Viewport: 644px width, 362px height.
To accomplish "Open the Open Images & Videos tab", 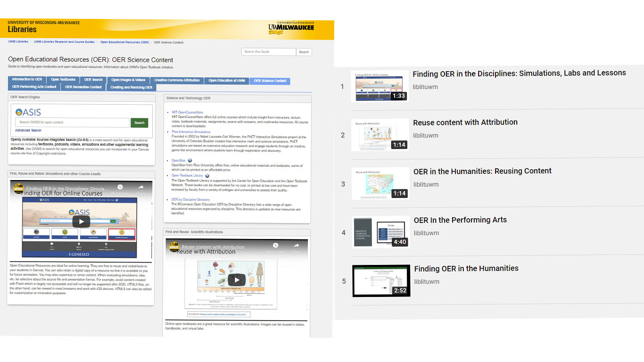I will tap(129, 80).
